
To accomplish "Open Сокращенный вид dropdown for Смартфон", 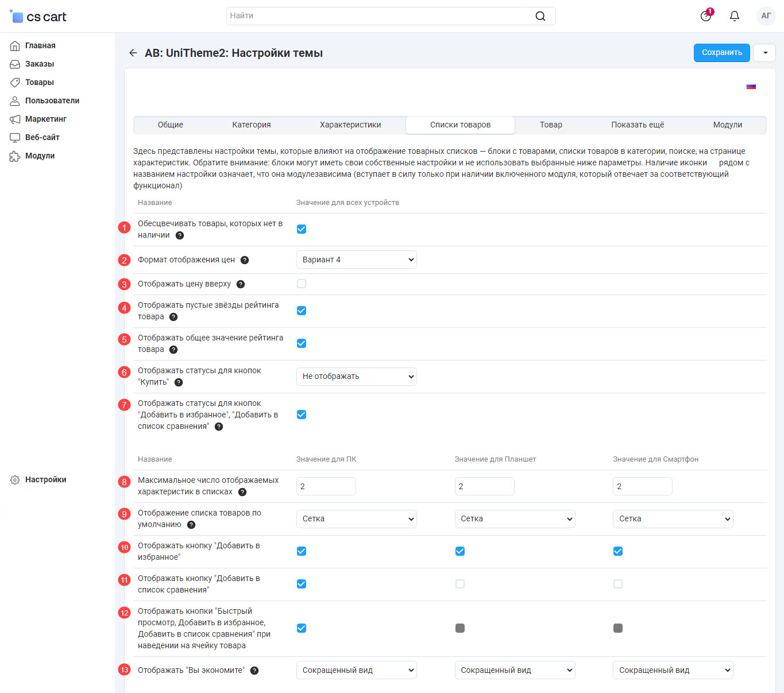I will point(673,670).
